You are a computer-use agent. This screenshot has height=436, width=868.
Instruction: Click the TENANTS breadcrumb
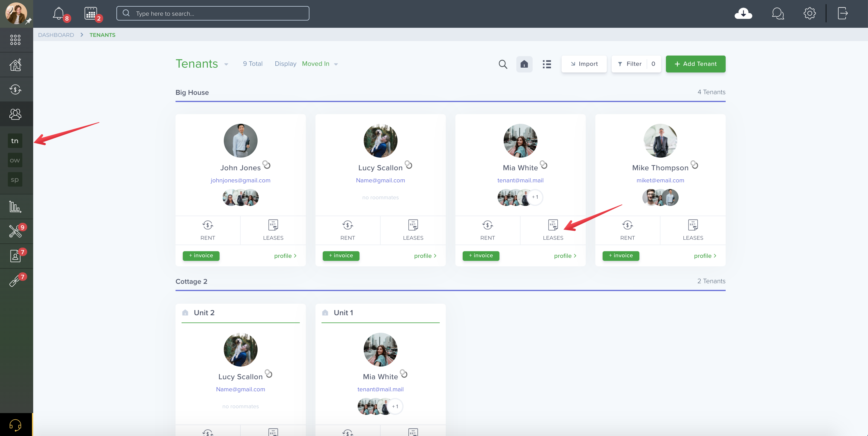tap(103, 35)
